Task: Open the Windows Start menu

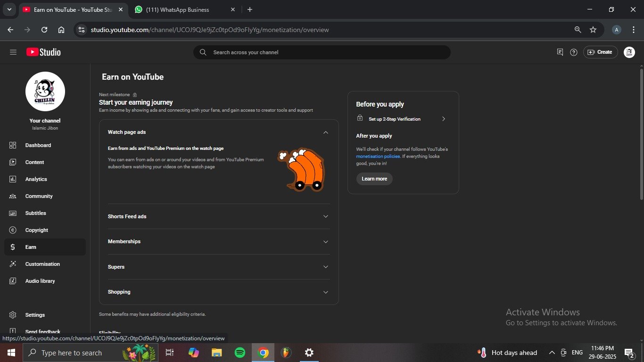Action: pos(11,353)
